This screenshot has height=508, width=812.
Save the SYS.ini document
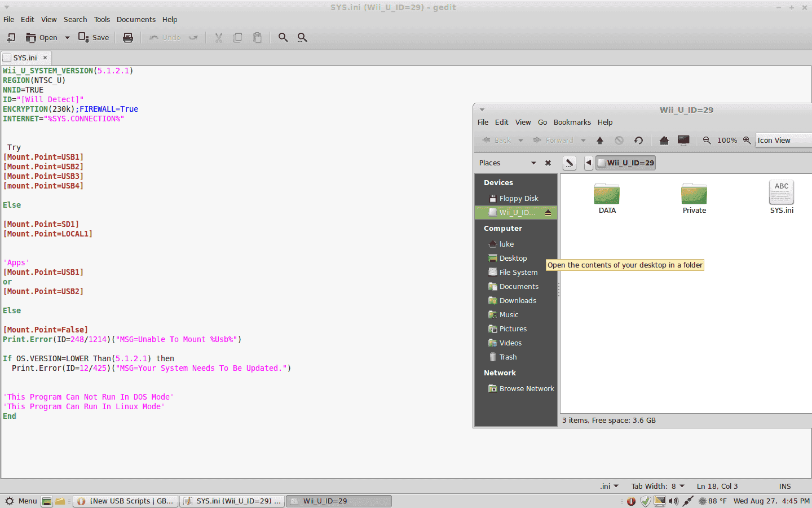click(x=94, y=38)
